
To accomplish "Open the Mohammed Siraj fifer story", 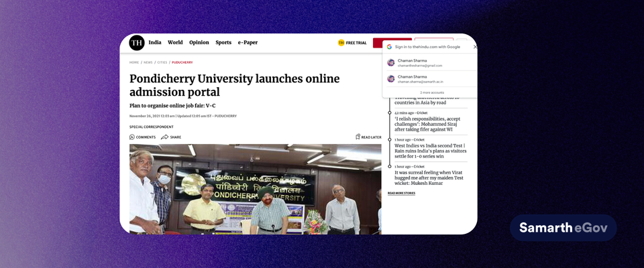I will coord(427,124).
